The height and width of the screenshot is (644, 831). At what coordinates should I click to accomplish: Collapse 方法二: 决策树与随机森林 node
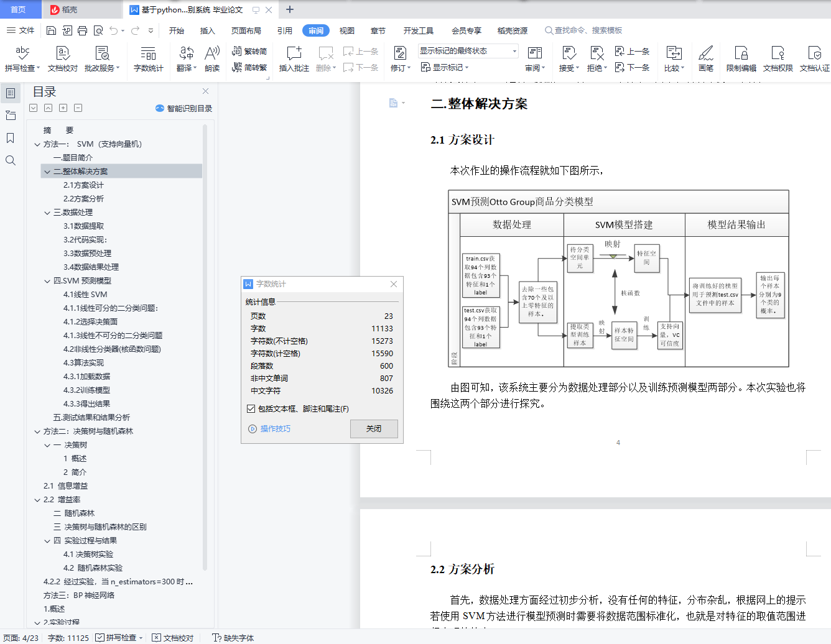(37, 431)
